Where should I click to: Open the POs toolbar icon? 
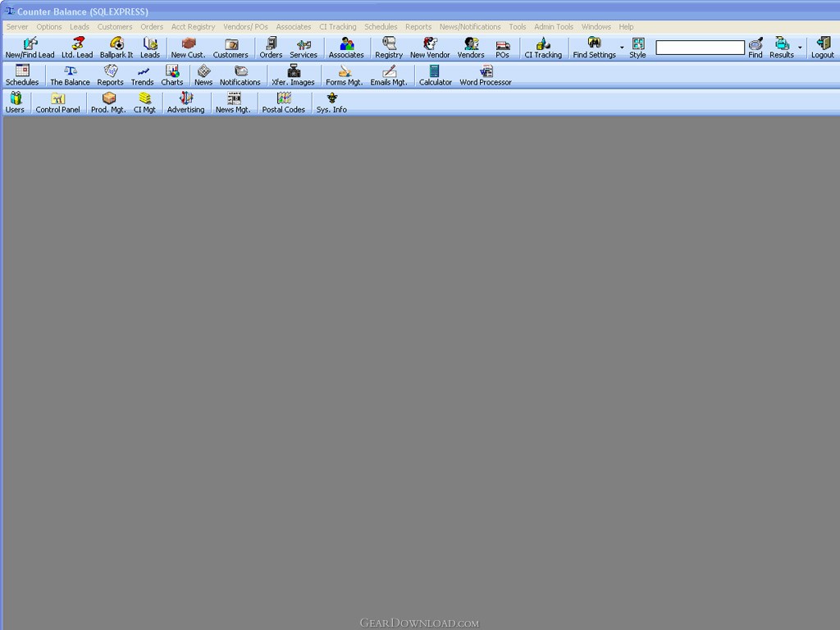[x=503, y=48]
